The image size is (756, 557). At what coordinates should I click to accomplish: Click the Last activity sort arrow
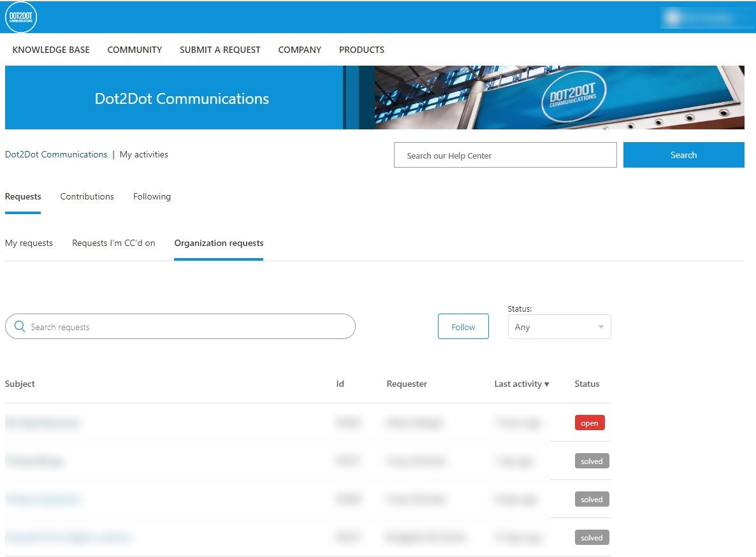pos(546,384)
